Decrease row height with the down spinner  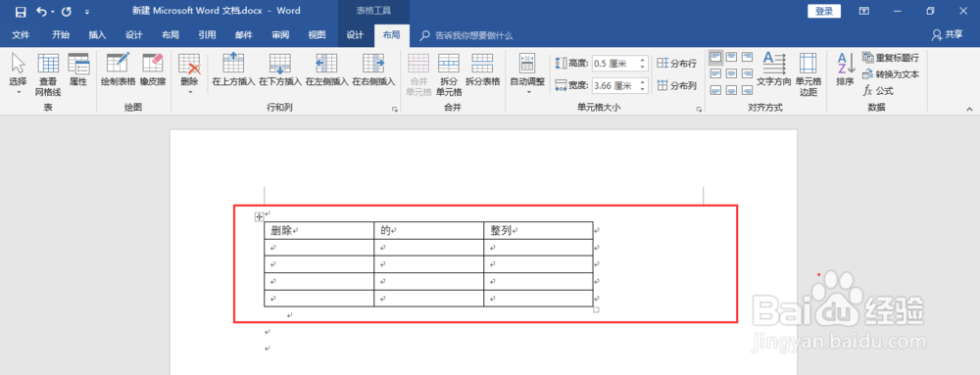pyautogui.click(x=642, y=67)
